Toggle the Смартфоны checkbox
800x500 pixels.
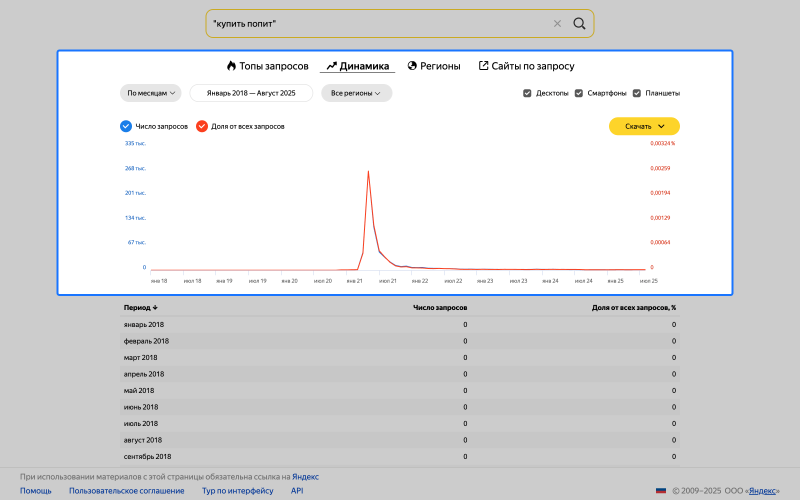[x=579, y=93]
